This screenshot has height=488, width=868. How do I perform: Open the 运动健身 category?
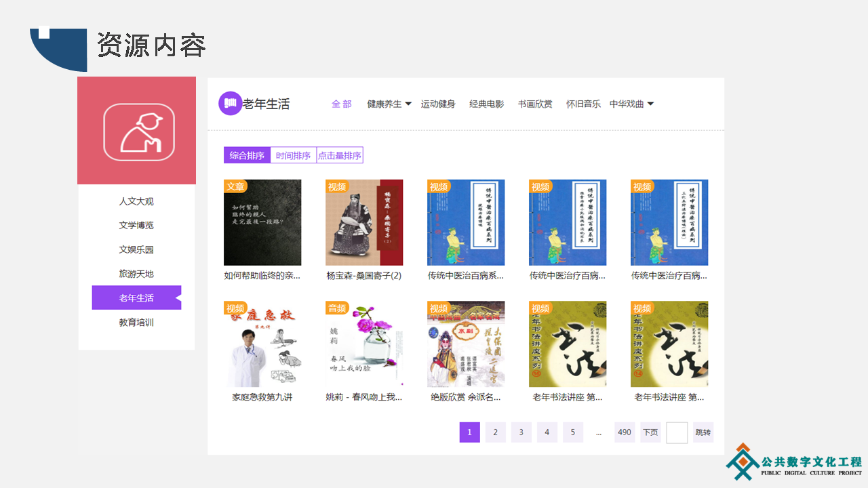pyautogui.click(x=438, y=104)
